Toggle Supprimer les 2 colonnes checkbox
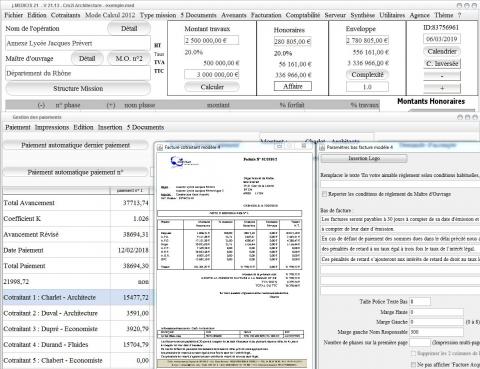This screenshot has width=480, height=369. click(413, 353)
